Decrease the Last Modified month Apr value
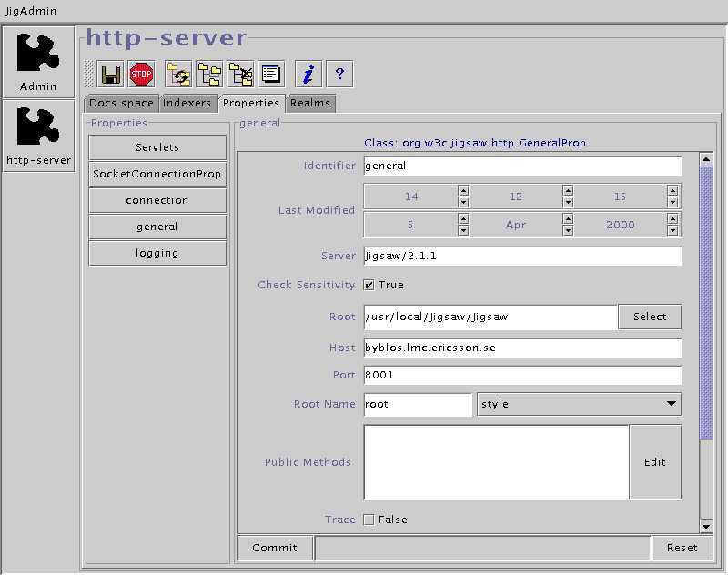 coord(568,229)
